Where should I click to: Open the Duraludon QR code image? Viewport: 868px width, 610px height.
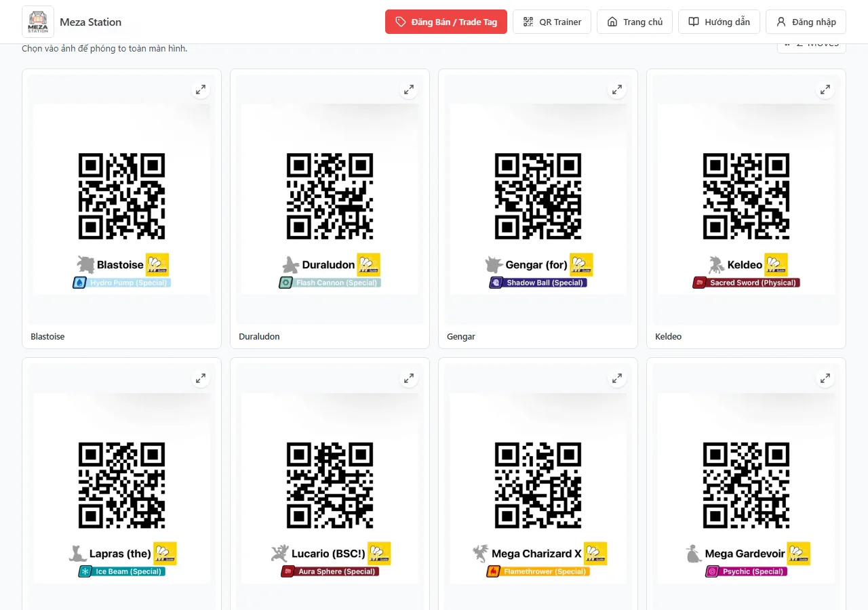(x=330, y=197)
